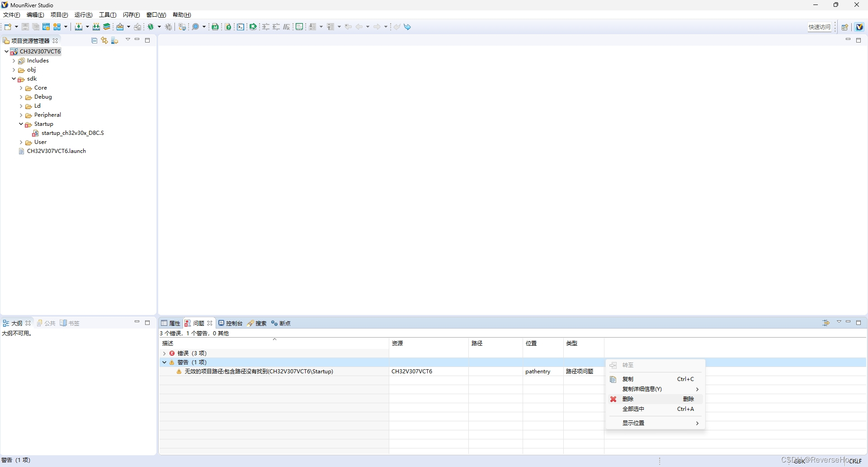Open the terminal toolbar icon
The width and height of the screenshot is (868, 467).
click(x=241, y=27)
